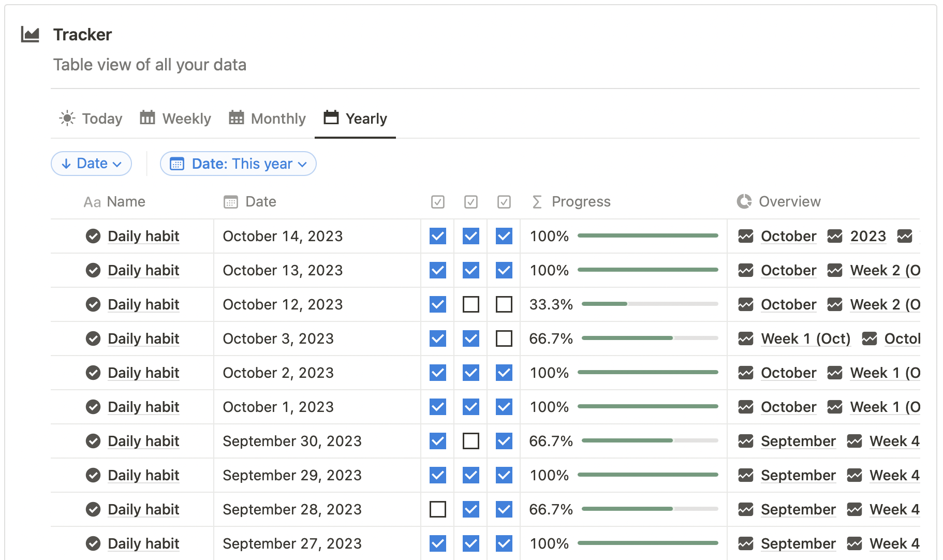Switch to the Weekly tab
943x560 pixels.
(x=176, y=119)
